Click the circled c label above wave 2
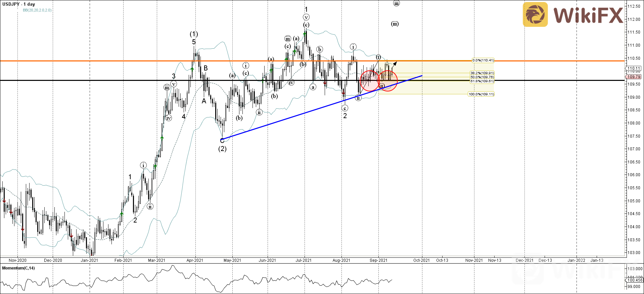Viewport: 644px width, 294px height. pyautogui.click(x=345, y=108)
